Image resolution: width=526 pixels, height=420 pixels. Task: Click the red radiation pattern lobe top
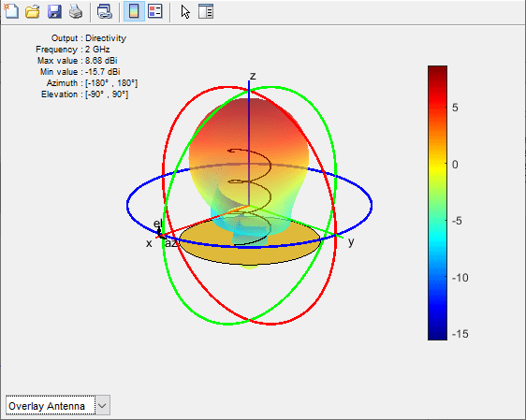pos(249,110)
